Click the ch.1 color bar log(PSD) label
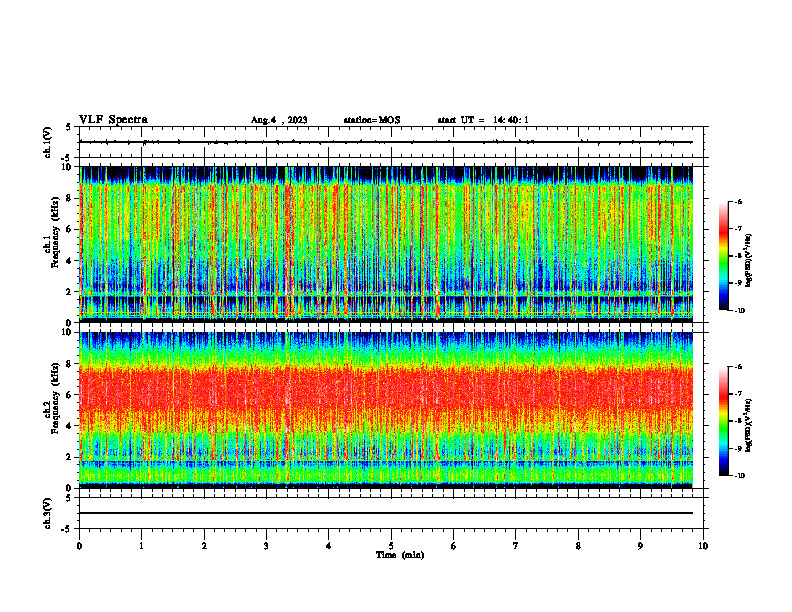Screen dimensions: 792x612 click(749, 261)
